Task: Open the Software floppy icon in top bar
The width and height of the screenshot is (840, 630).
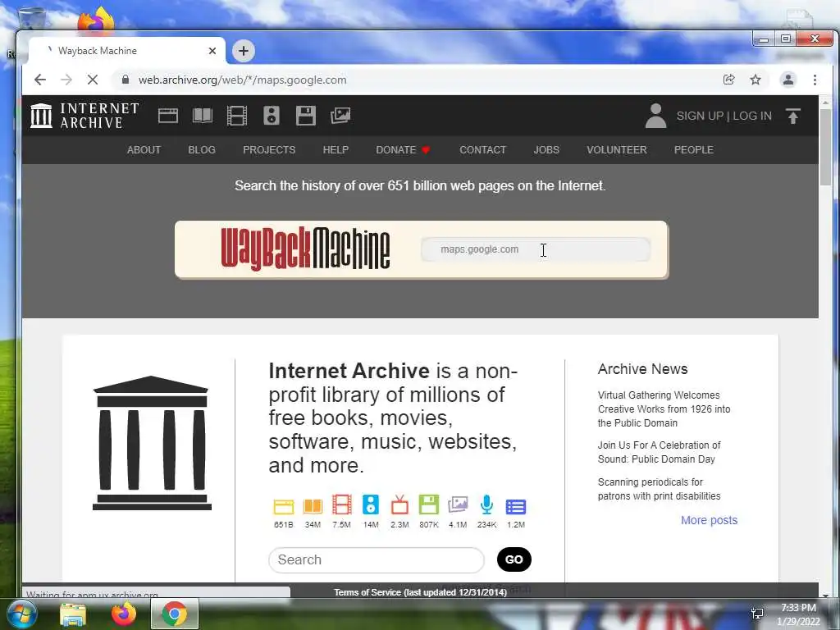Action: click(x=306, y=116)
